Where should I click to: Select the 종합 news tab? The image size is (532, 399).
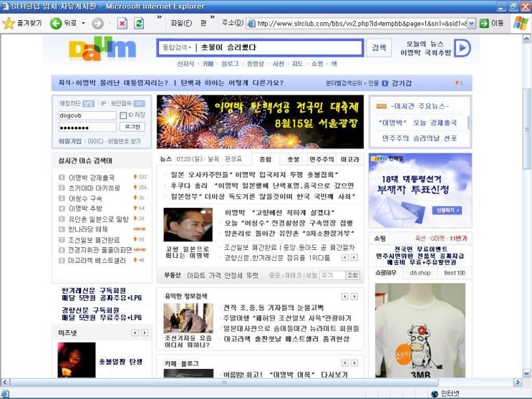point(266,159)
